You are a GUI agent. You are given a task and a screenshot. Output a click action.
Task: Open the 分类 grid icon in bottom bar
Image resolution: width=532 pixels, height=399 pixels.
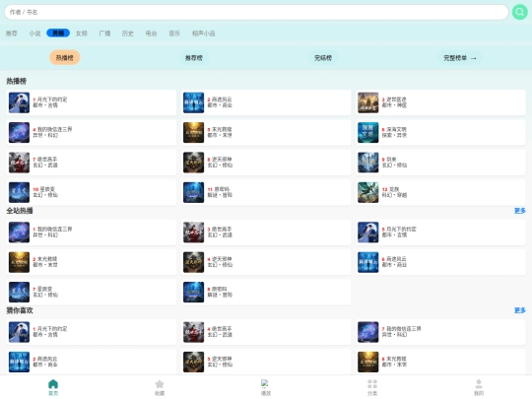click(372, 384)
